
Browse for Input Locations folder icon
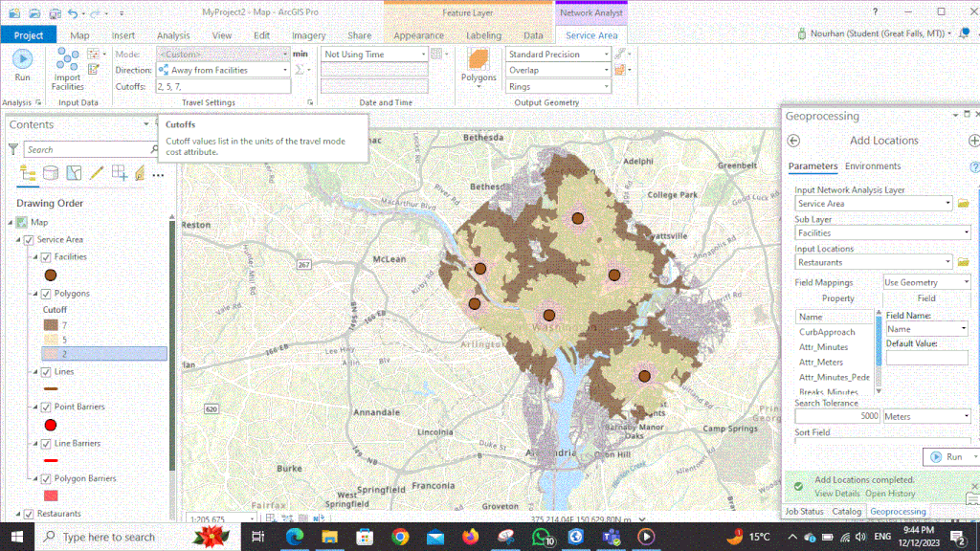(x=963, y=262)
